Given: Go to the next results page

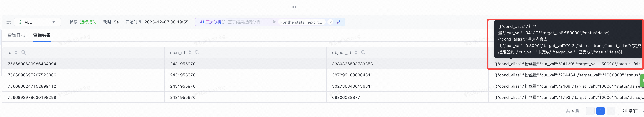Looking at the screenshot, I should pos(611,111).
